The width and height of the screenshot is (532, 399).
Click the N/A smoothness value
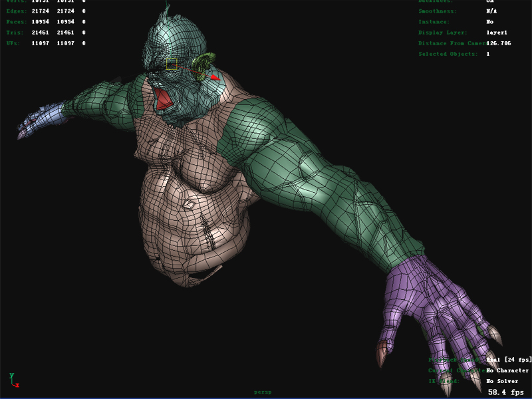pos(491,11)
